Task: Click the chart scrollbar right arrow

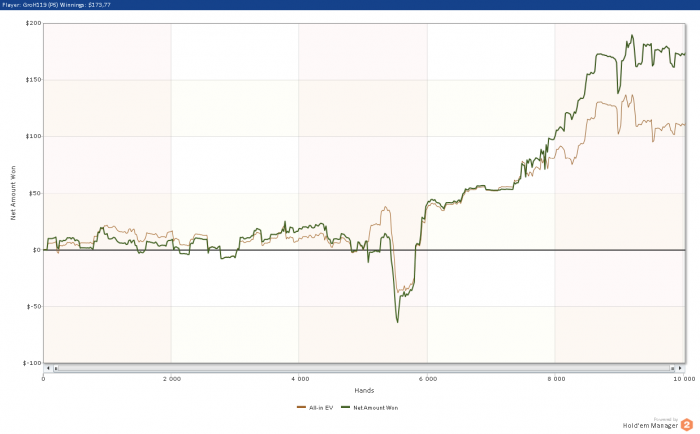Action: (680, 368)
